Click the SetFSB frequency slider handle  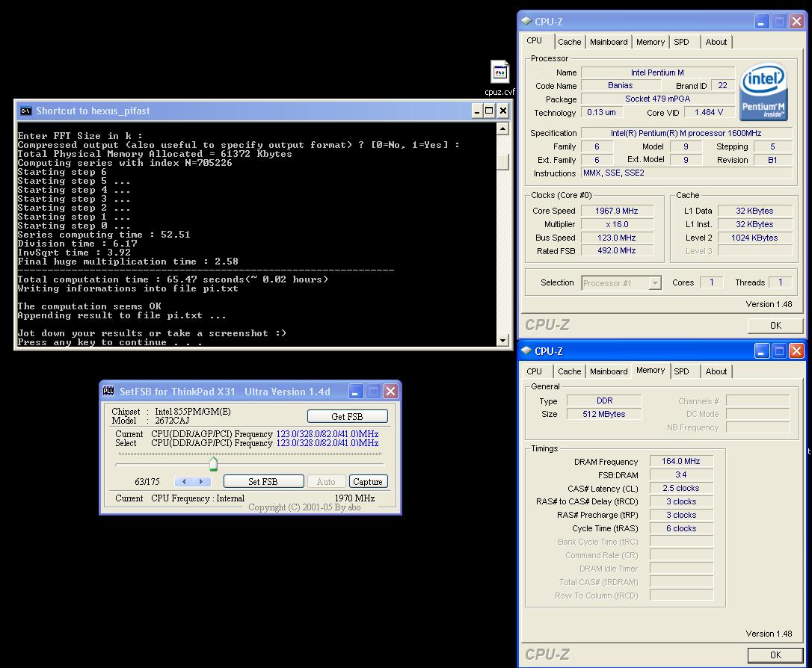pos(213,463)
